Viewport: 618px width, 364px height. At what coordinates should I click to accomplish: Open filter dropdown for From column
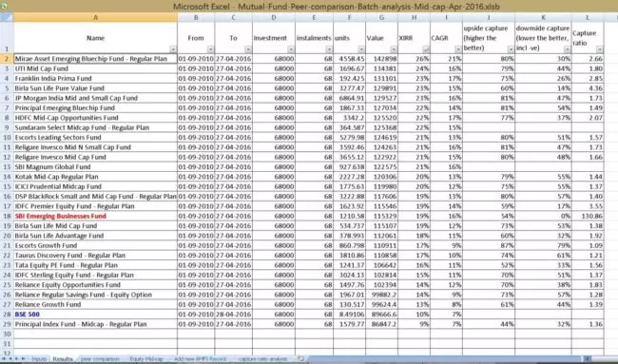pyautogui.click(x=210, y=49)
